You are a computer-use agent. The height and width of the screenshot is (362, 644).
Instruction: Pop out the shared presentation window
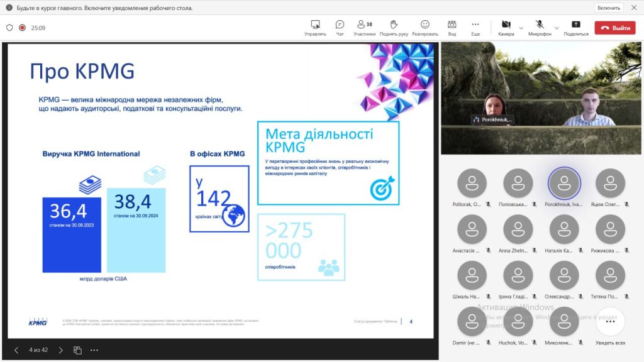77,350
